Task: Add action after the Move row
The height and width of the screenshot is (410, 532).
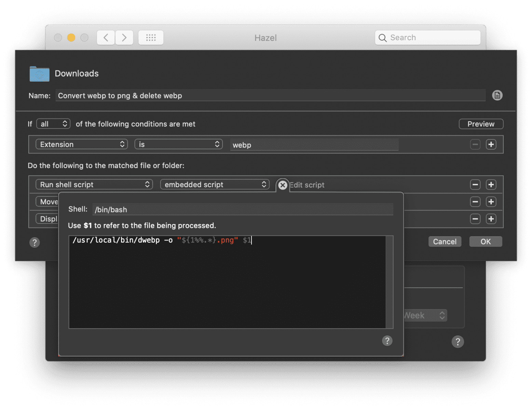Action: [x=491, y=202]
